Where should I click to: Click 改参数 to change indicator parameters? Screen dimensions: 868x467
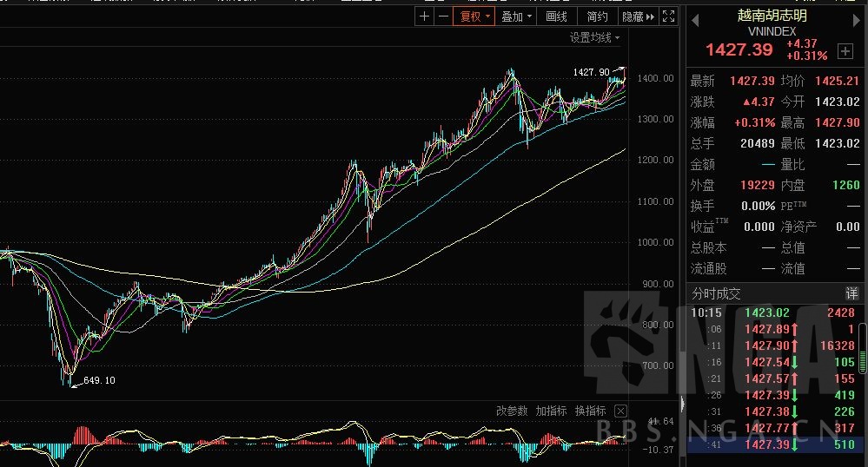point(512,411)
